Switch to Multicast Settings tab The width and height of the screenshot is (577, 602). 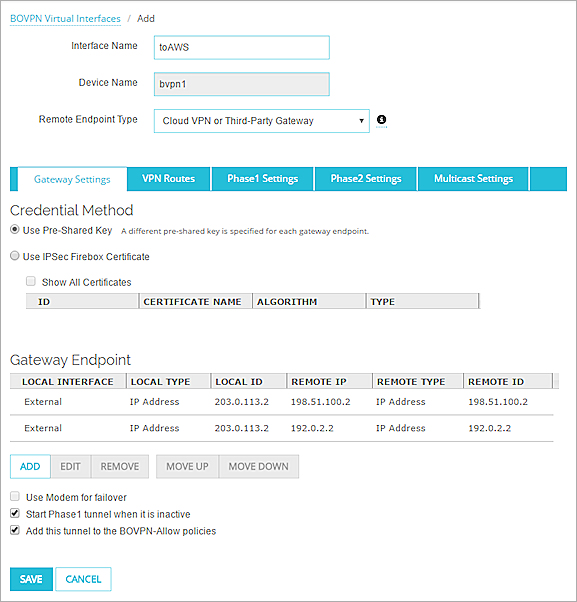473,179
